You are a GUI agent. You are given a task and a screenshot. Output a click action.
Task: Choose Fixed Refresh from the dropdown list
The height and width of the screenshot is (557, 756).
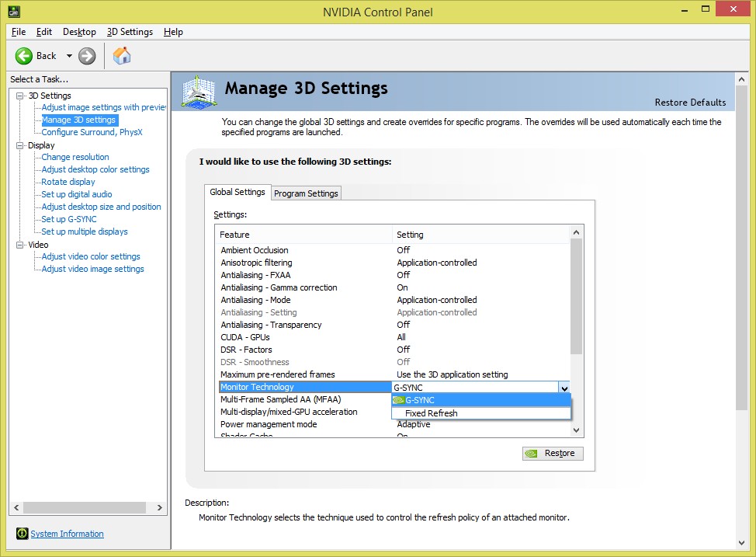click(481, 413)
